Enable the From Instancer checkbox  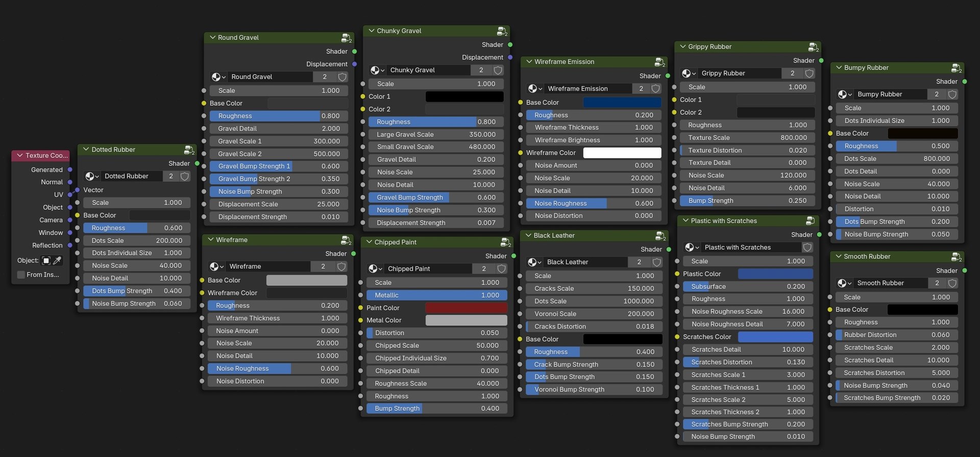coord(21,275)
